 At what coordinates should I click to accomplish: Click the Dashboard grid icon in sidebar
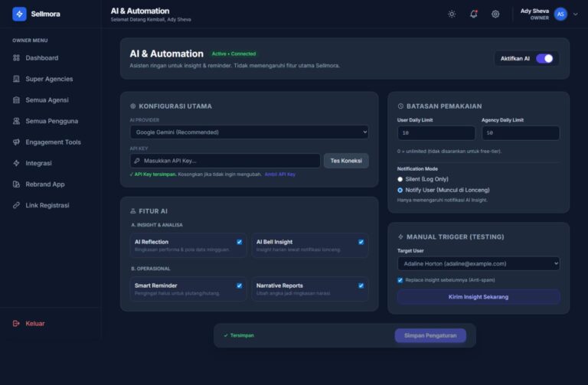pyautogui.click(x=17, y=58)
